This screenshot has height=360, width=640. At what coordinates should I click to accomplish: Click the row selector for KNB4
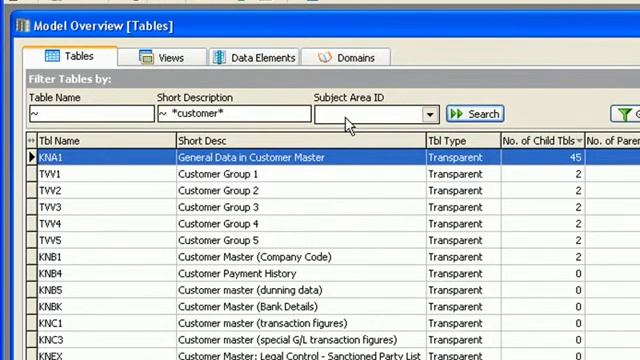click(31, 273)
